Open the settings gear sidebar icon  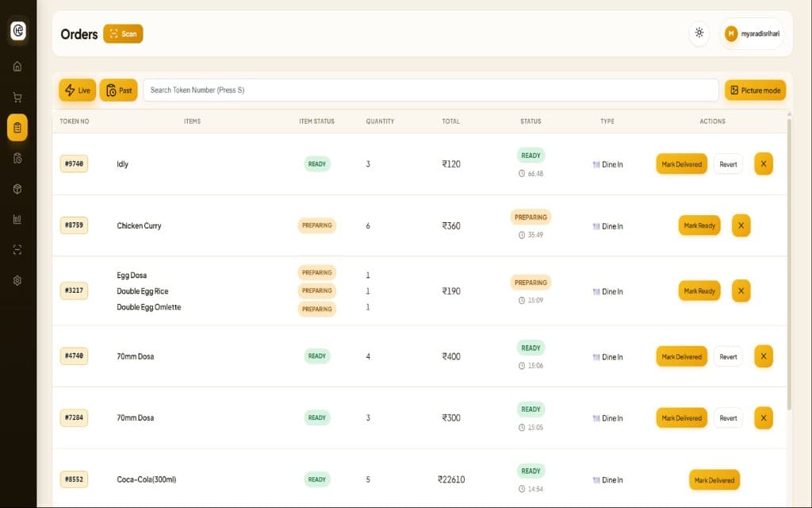(17, 280)
